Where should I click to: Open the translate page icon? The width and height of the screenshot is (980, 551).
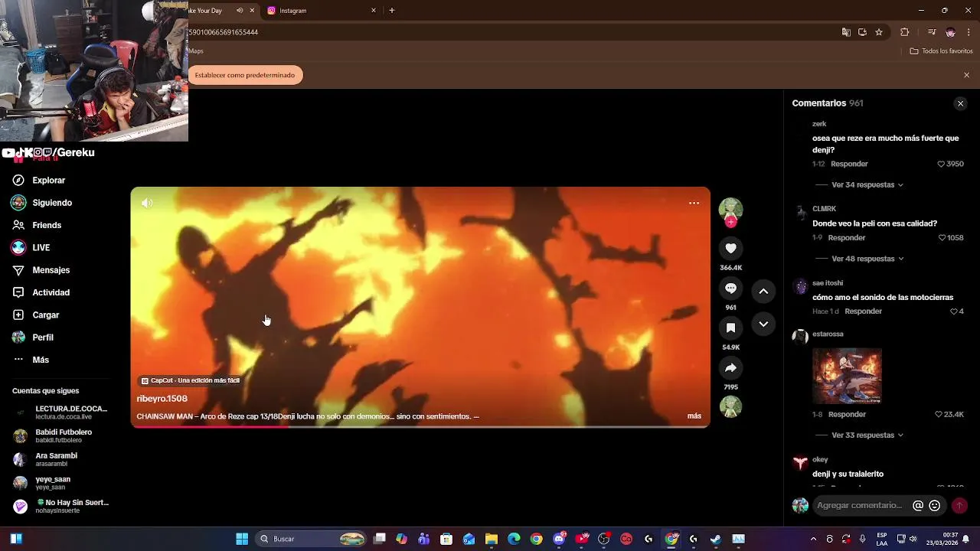tap(846, 32)
